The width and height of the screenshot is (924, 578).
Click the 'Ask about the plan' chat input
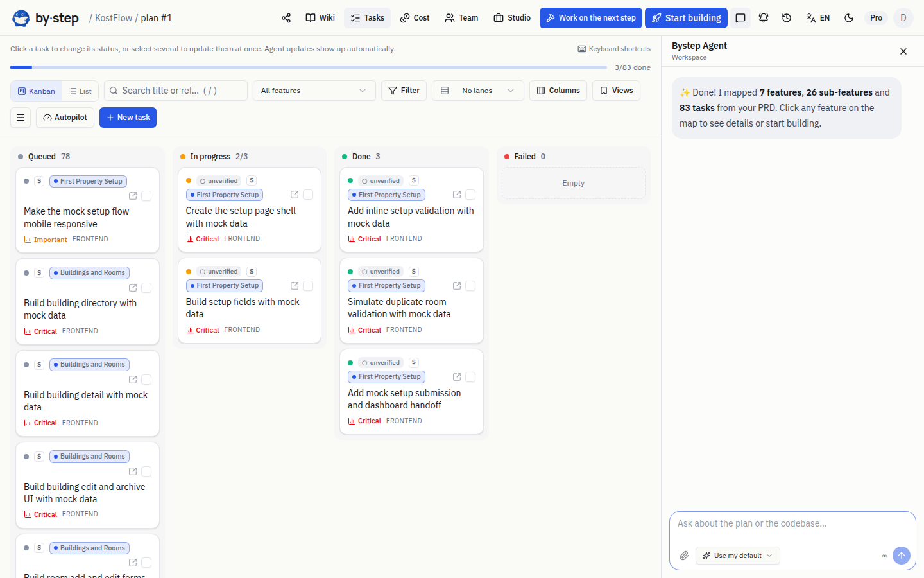coord(792,524)
